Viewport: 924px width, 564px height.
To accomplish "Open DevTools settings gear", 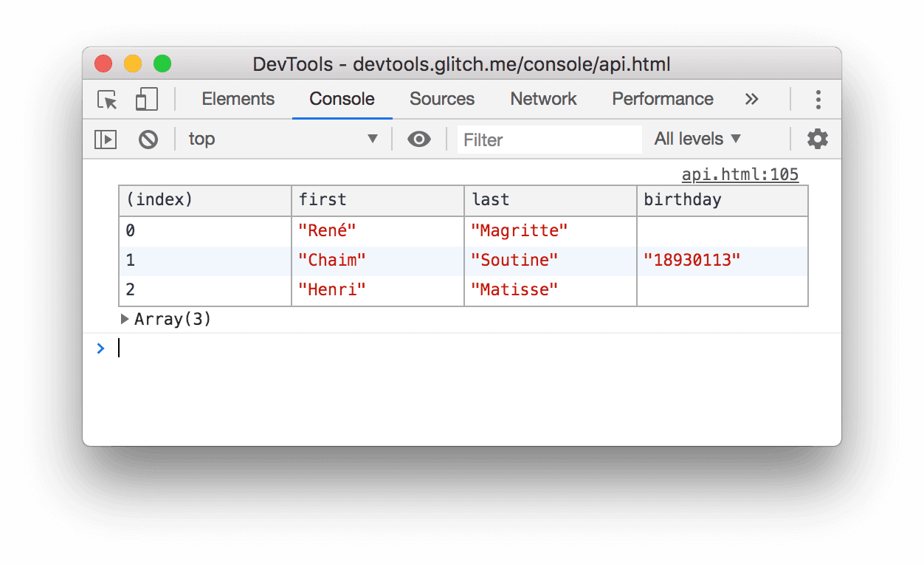I will tap(818, 139).
